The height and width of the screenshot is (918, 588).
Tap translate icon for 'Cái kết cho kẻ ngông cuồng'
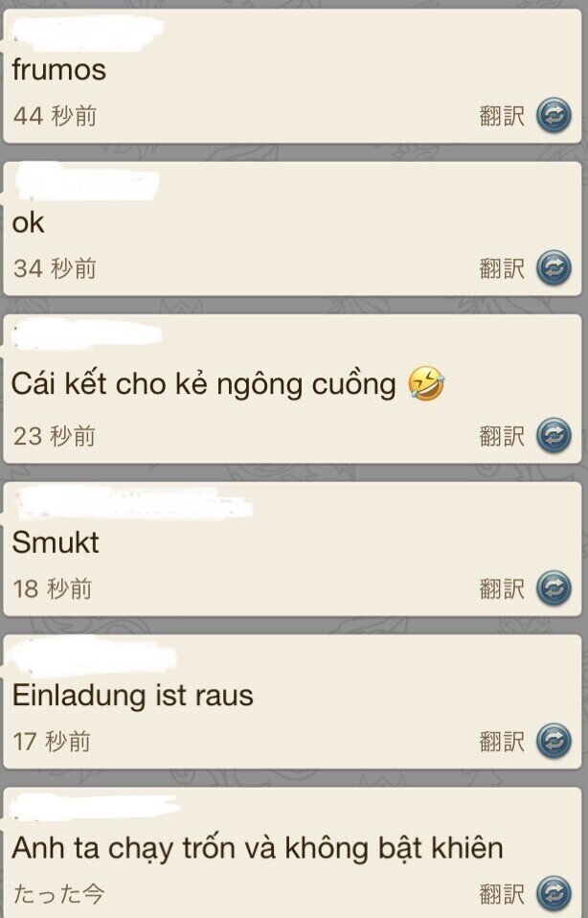pyautogui.click(x=554, y=436)
